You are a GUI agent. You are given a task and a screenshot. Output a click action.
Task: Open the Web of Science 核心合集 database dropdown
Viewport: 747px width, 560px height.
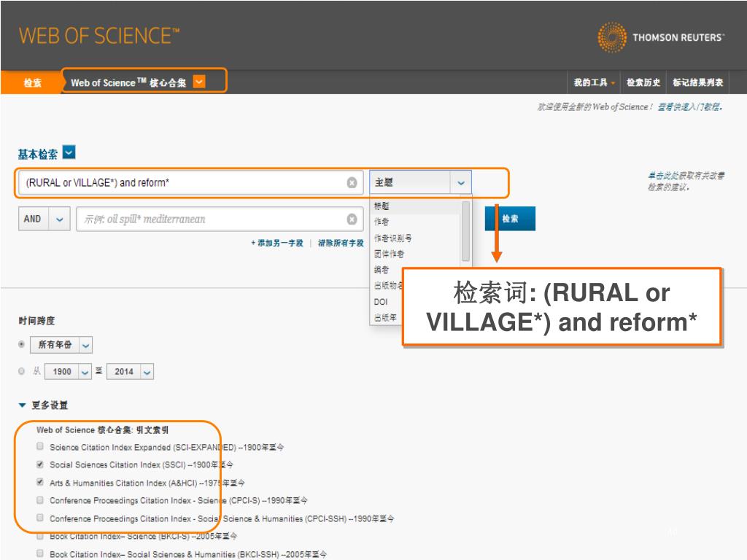point(199,82)
